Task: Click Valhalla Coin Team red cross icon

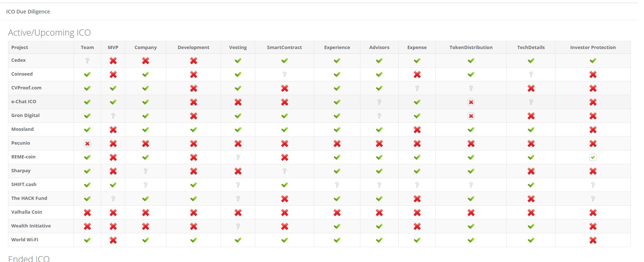Action: (87, 213)
